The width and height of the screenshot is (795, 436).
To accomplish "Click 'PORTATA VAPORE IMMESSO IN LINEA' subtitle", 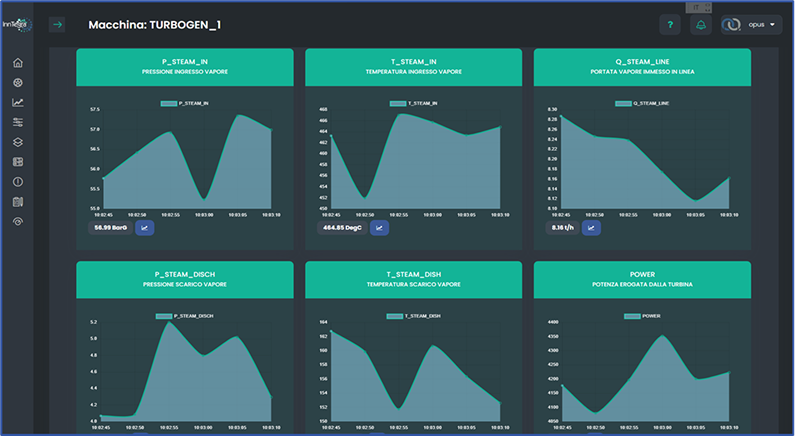I will click(642, 72).
